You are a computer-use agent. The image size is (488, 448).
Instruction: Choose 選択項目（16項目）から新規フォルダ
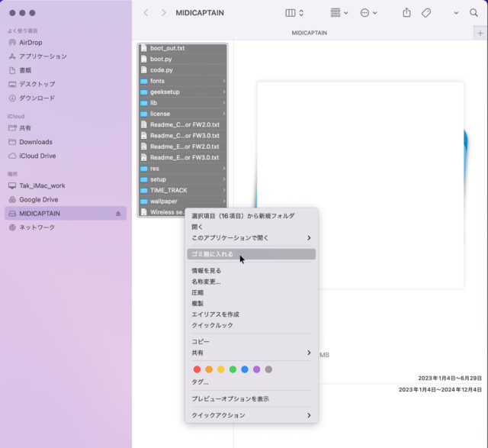click(x=252, y=216)
